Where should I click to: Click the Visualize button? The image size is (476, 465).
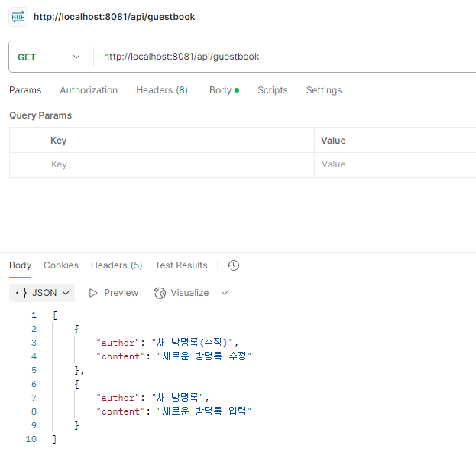[182, 293]
